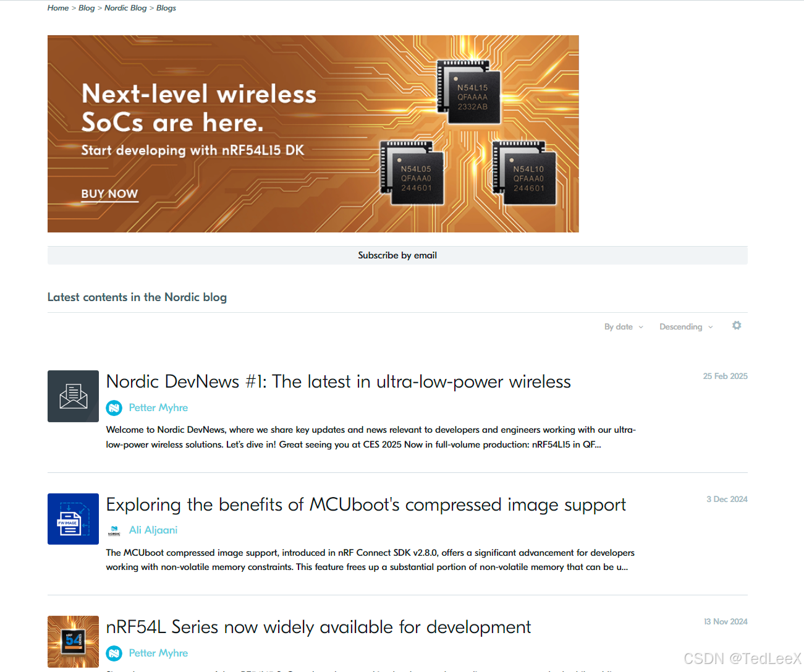Open the nRF54L Series availability article
804x672 pixels.
point(318,627)
